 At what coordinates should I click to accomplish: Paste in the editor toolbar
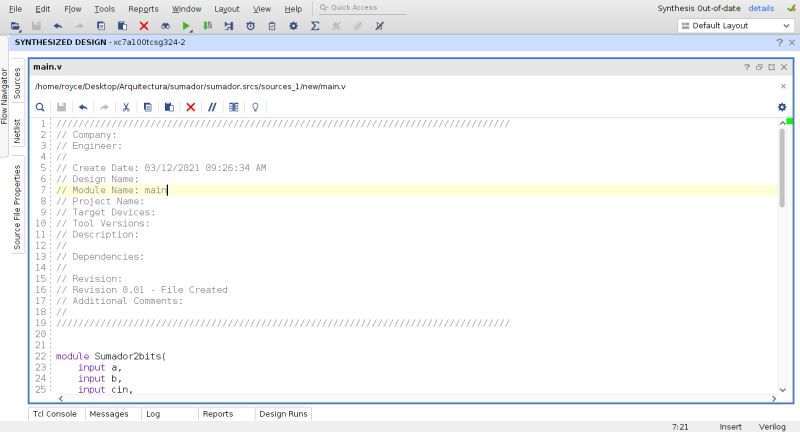[169, 107]
